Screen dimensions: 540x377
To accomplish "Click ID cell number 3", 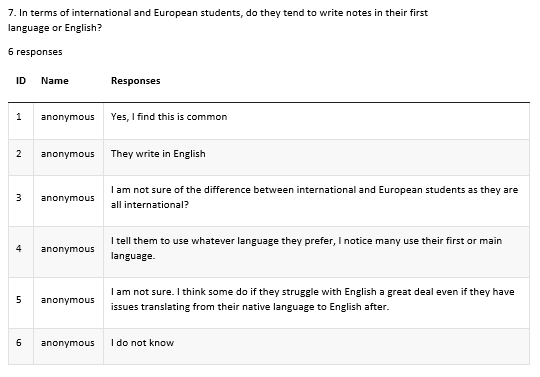I will point(19,198).
